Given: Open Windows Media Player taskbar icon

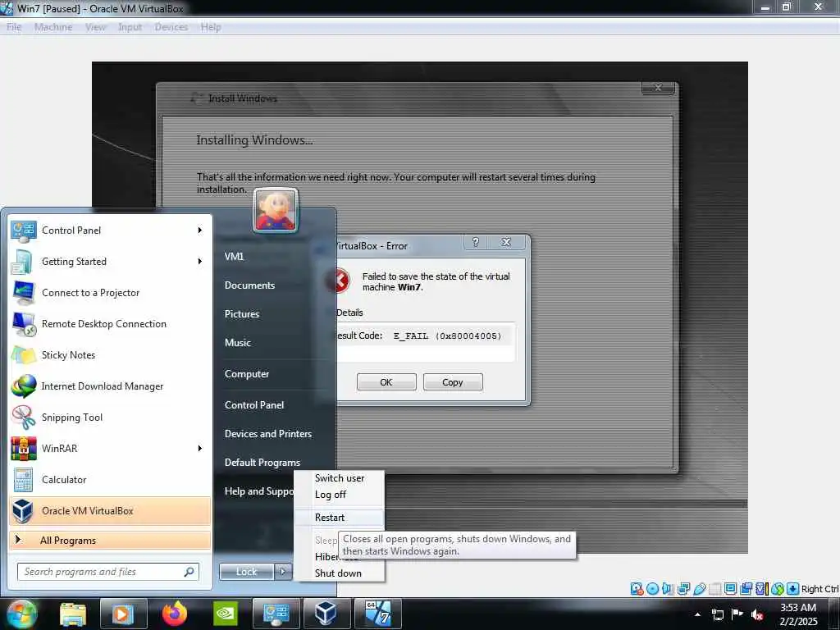Looking at the screenshot, I should click(123, 614).
